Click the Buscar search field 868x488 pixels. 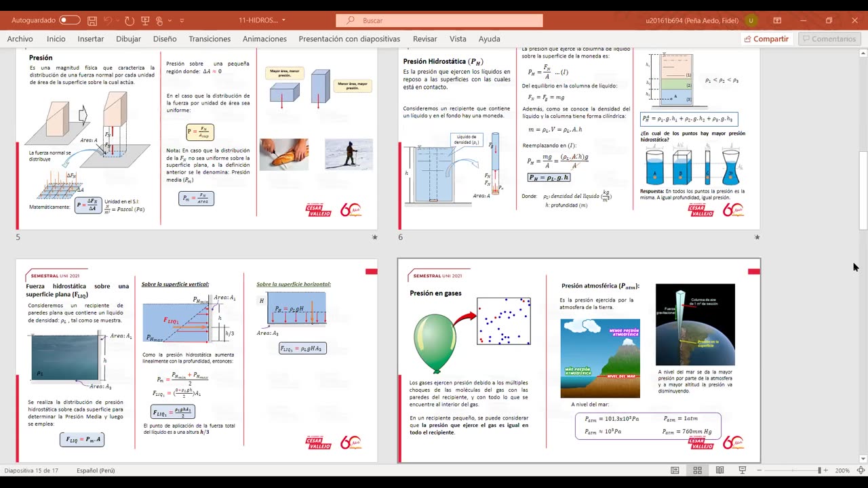tap(439, 20)
